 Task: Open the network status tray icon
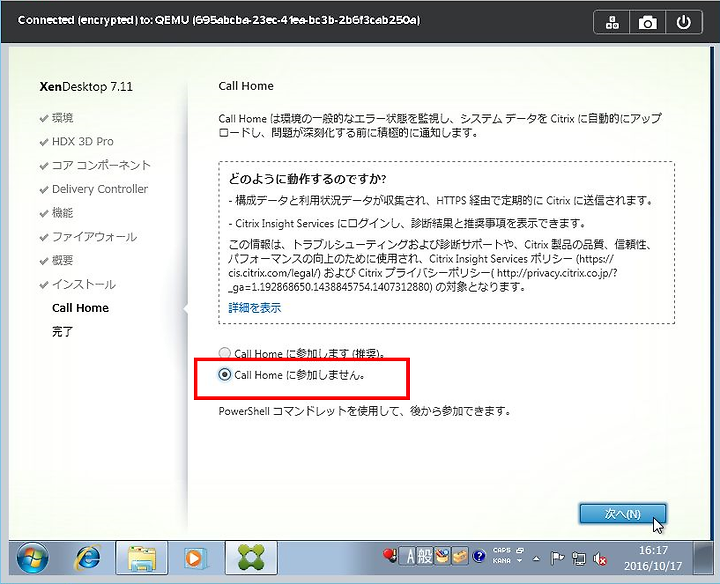579,558
